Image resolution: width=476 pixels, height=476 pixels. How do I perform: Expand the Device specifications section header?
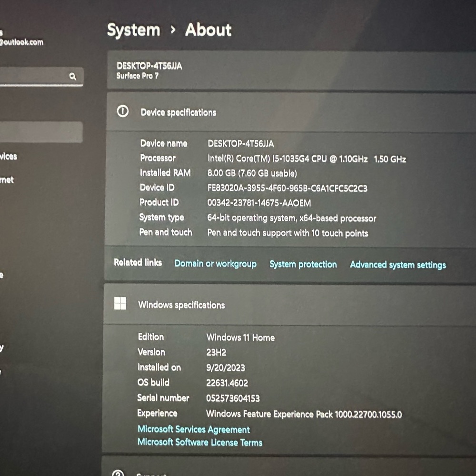[x=291, y=112]
